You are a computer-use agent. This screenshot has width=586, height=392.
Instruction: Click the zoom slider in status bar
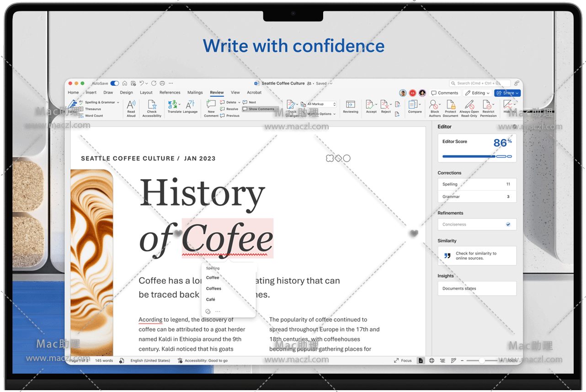(x=482, y=360)
